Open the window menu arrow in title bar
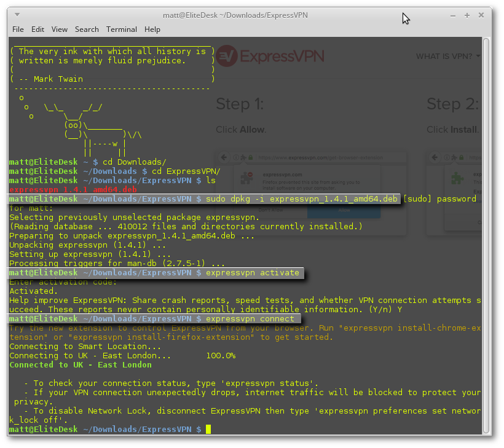 pos(17,15)
